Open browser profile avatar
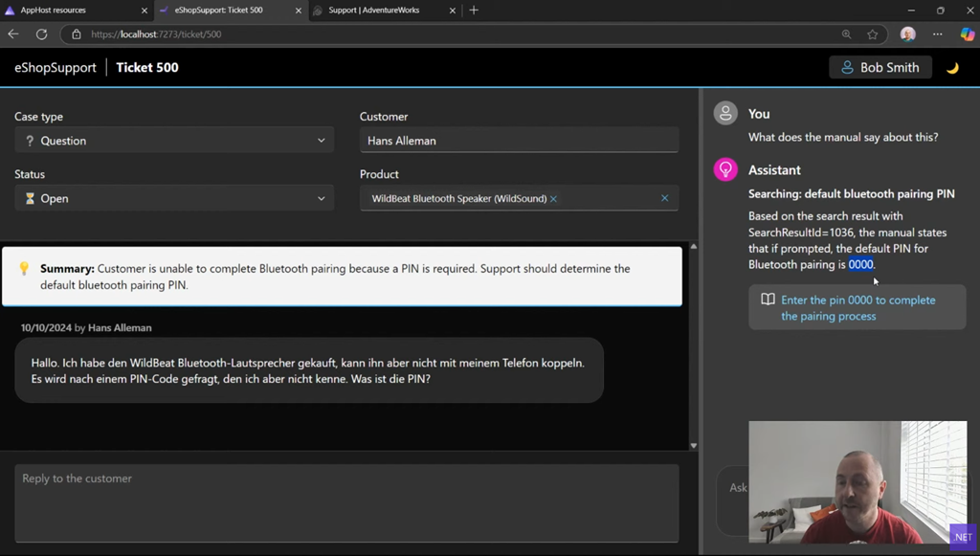Image resolution: width=980 pixels, height=556 pixels. [907, 34]
